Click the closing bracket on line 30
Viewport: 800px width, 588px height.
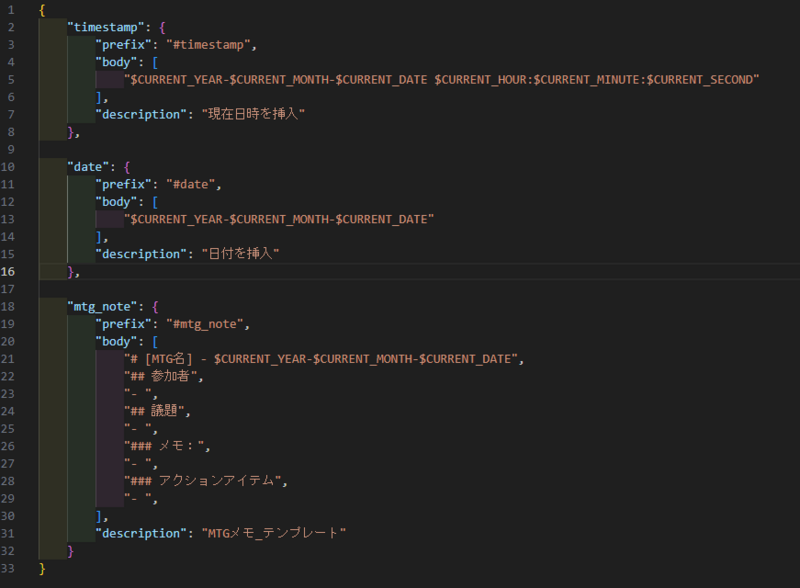point(99,516)
